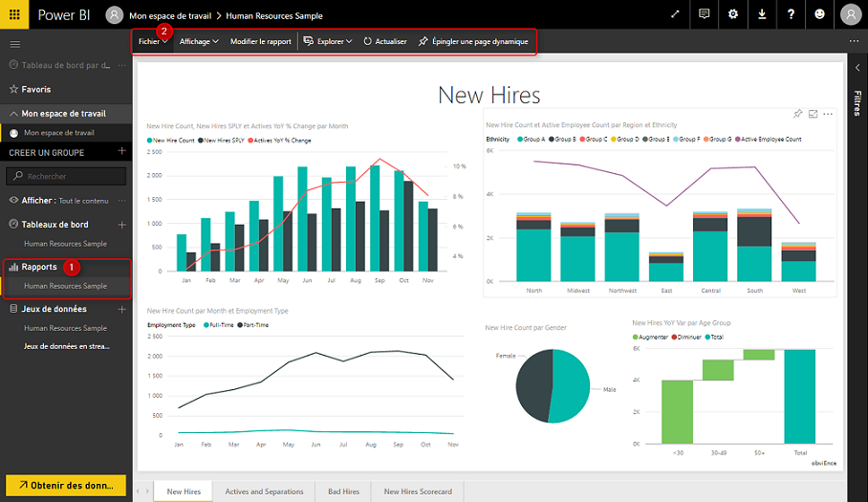Click Mon espace de travail breadcrumb
The width and height of the screenshot is (868, 502).
[x=170, y=15]
